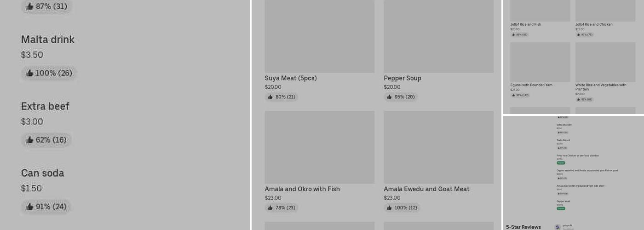Click reviewer prince M.'s avatar
The image size is (644, 230).
[558, 227]
